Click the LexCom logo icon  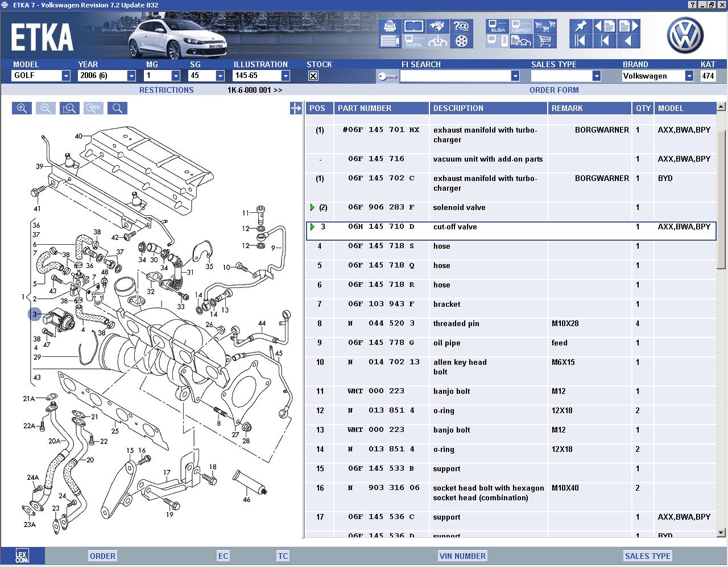tap(22, 556)
